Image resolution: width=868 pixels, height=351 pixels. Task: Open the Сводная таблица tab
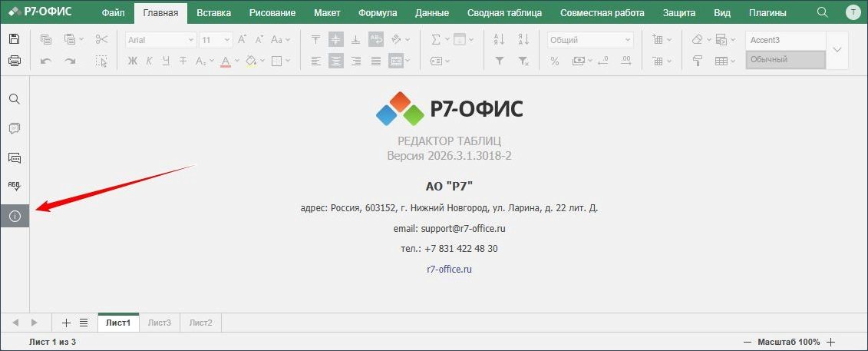point(504,13)
